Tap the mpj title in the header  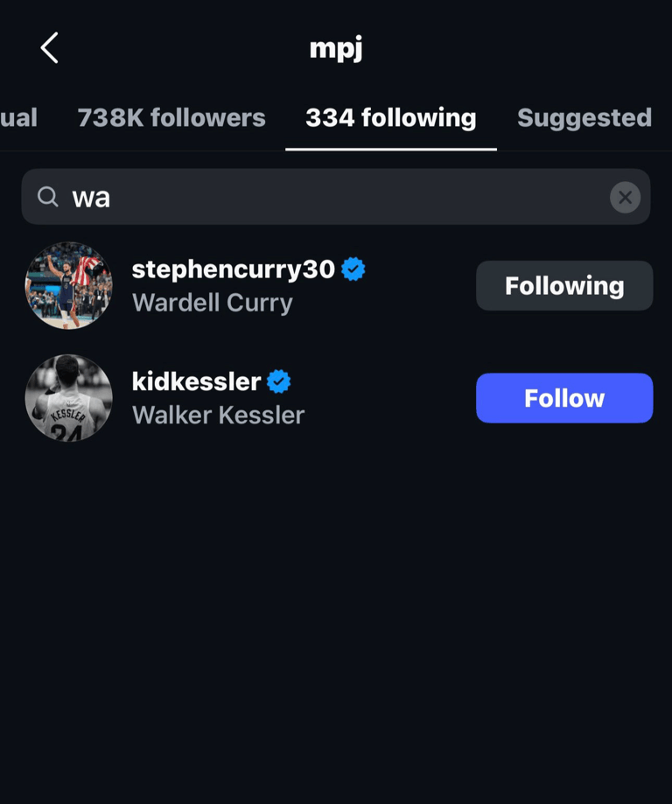pos(336,48)
